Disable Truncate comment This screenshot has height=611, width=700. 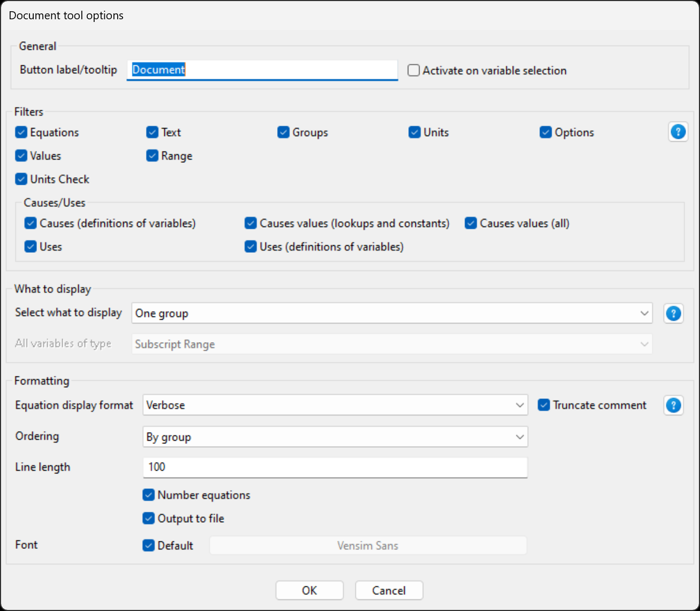pos(544,405)
